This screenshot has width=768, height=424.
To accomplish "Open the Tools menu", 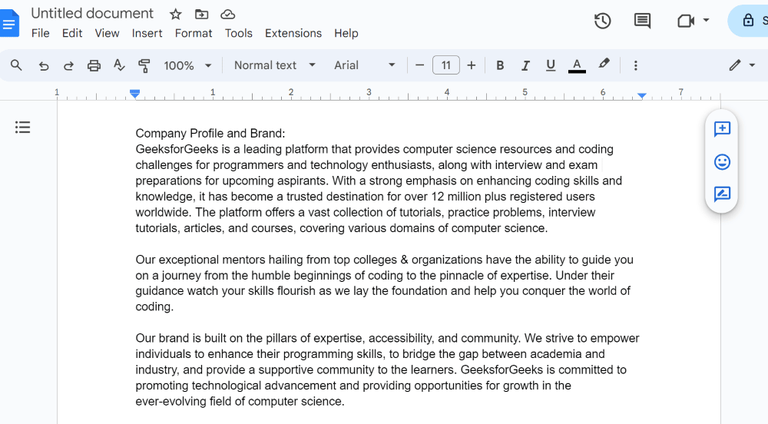I will [239, 33].
